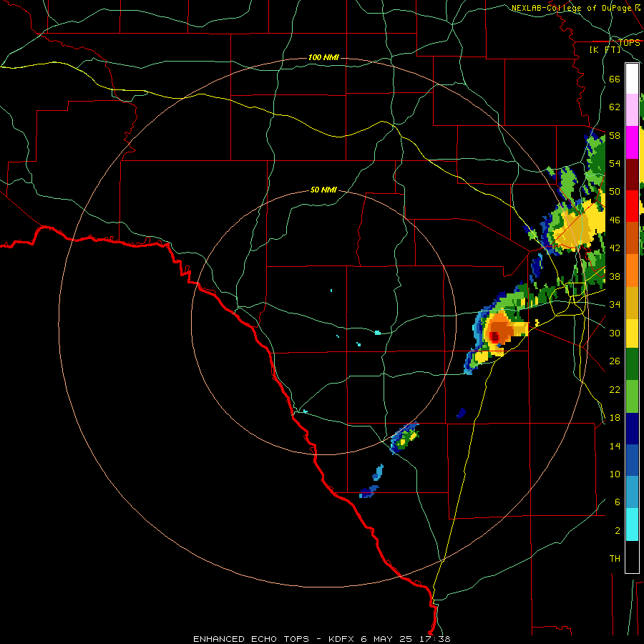Click the 62 legend value
The width and height of the screenshot is (644, 644).
(x=615, y=107)
